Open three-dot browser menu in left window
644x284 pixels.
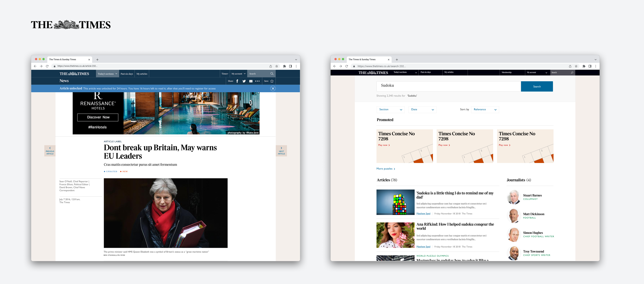coord(296,66)
